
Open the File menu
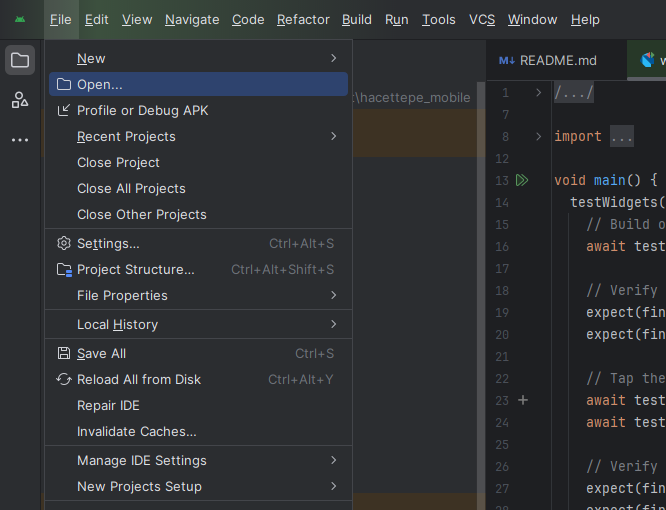[x=61, y=20]
